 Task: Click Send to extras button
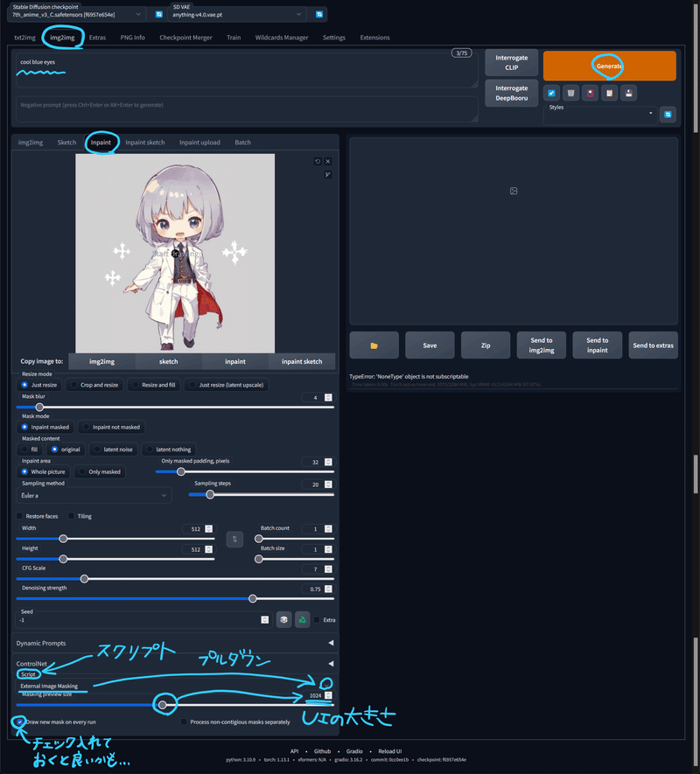[653, 345]
